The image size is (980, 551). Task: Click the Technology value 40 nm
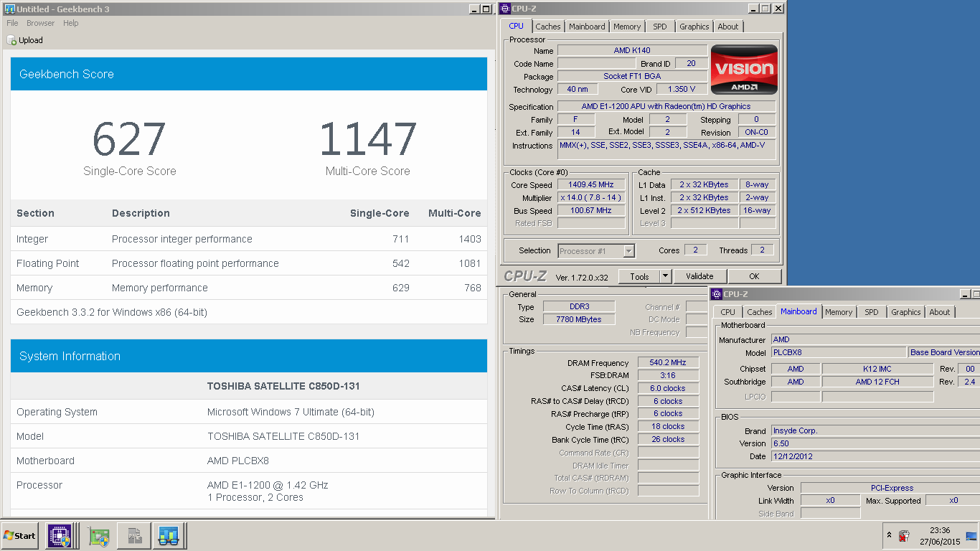click(578, 89)
